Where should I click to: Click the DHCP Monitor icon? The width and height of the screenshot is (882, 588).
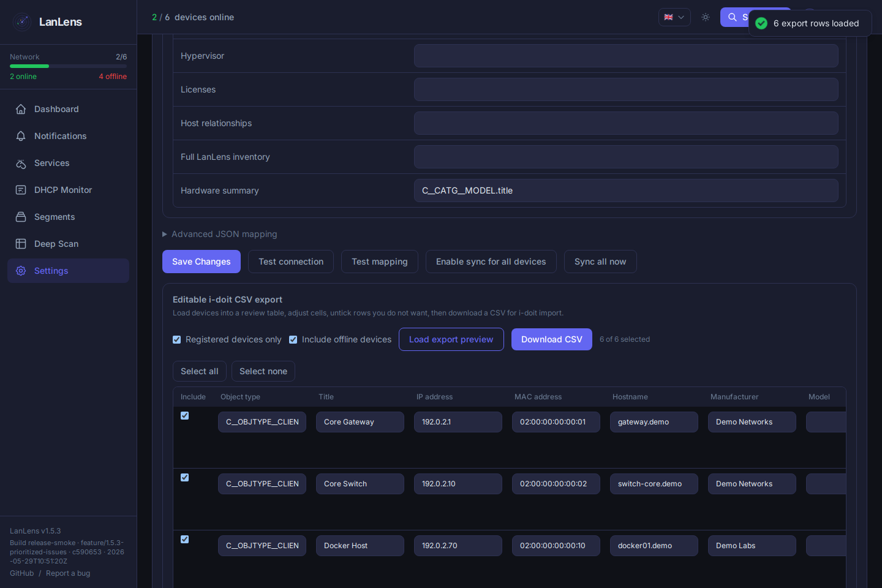[21, 190]
